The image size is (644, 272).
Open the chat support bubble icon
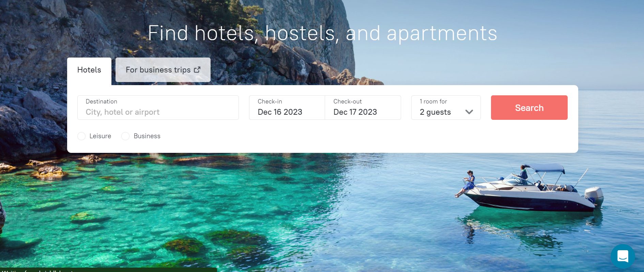pyautogui.click(x=623, y=256)
